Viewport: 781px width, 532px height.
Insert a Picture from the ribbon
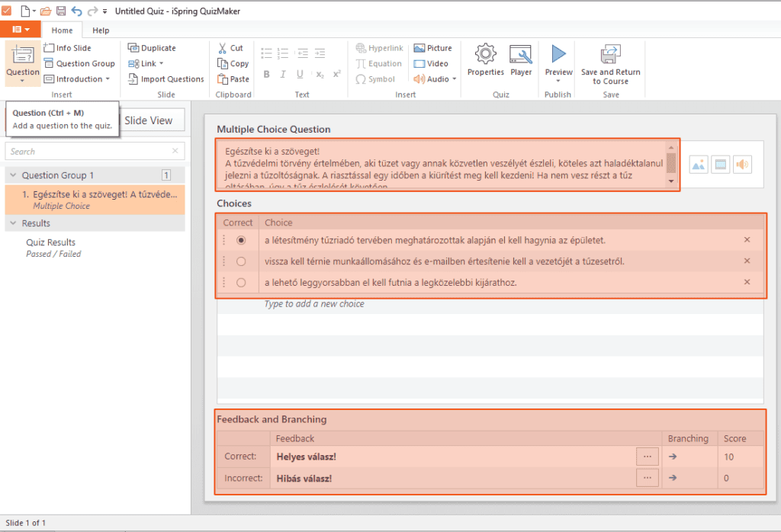click(x=433, y=48)
